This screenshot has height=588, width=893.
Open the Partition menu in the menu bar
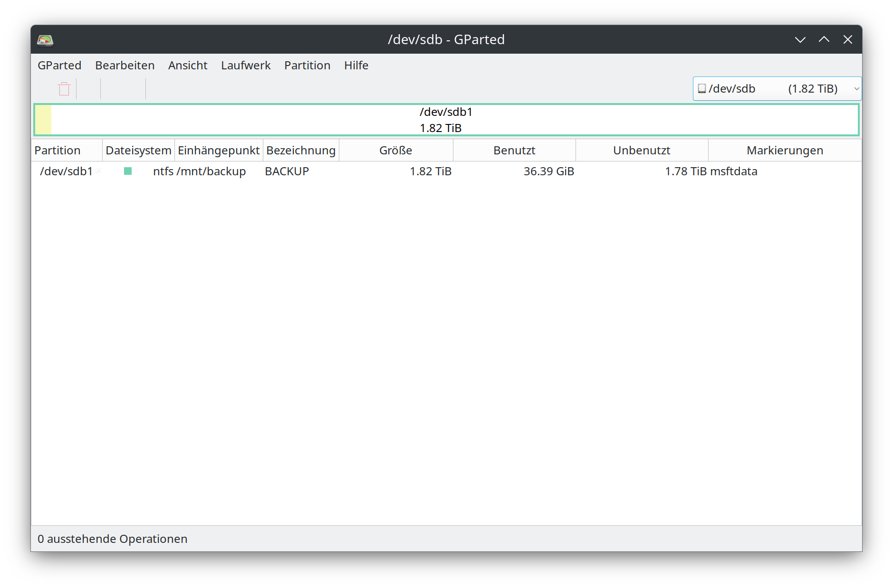307,66
